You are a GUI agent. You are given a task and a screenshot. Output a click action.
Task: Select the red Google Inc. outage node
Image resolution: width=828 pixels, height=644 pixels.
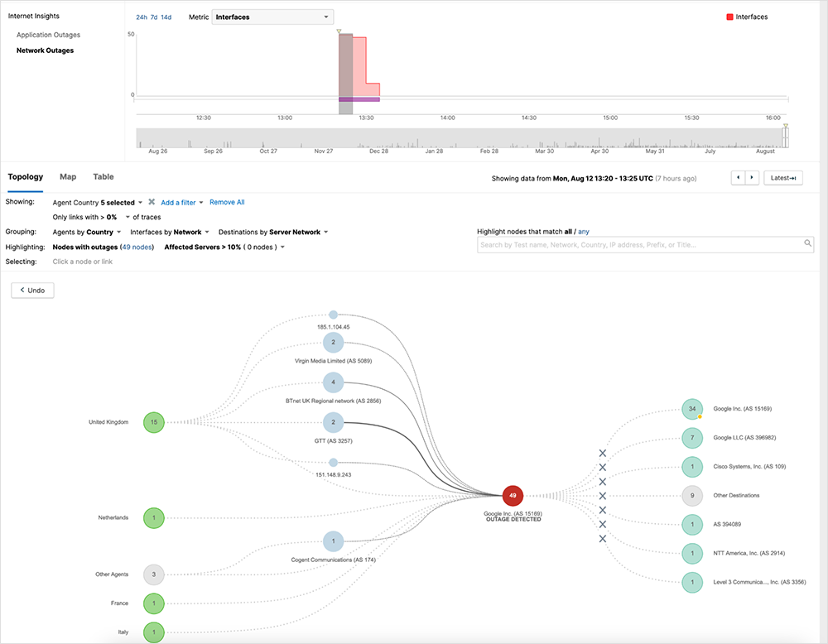coord(513,496)
